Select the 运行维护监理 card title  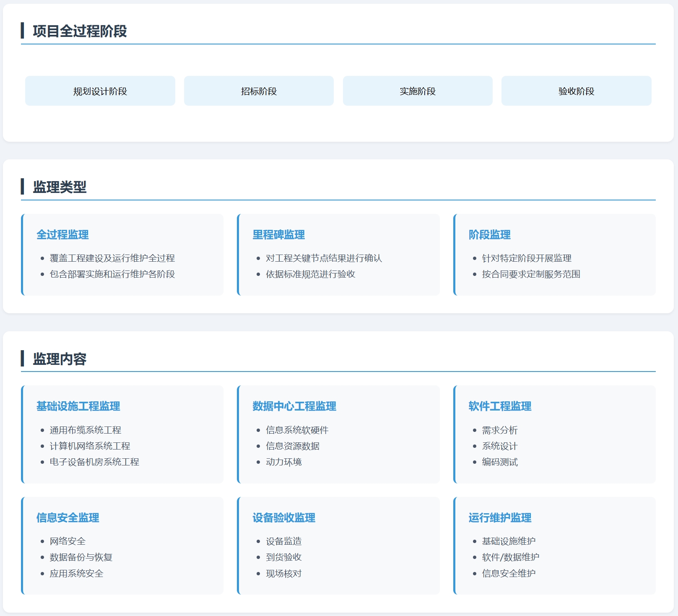pyautogui.click(x=500, y=518)
